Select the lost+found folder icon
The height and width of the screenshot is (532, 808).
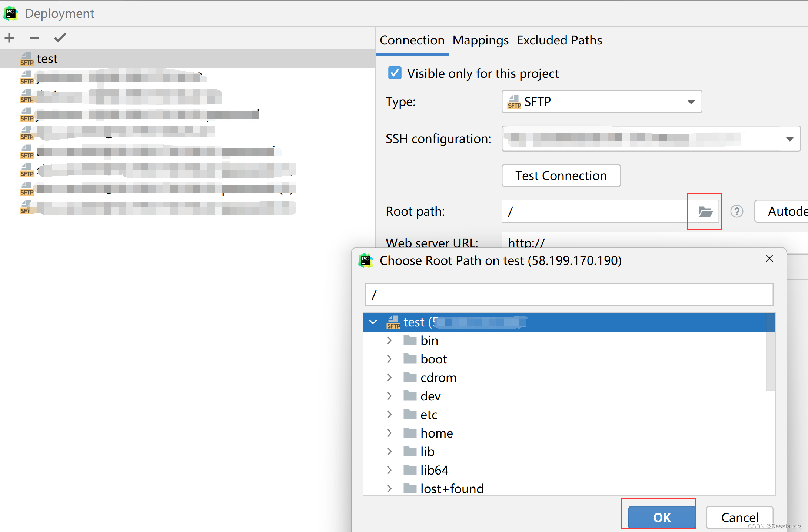(x=410, y=488)
